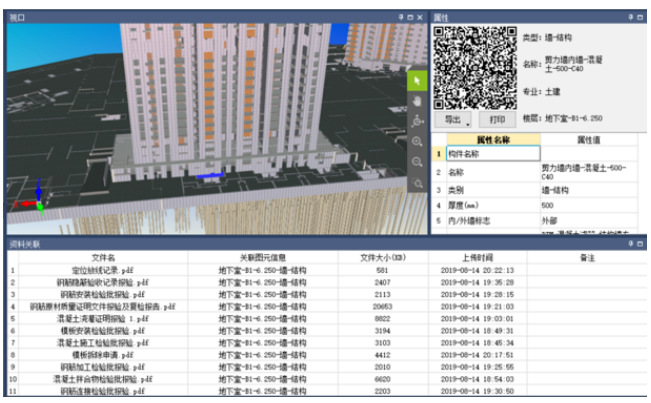Click the 专业: 土建 info line
The image size is (651, 403).
[541, 92]
